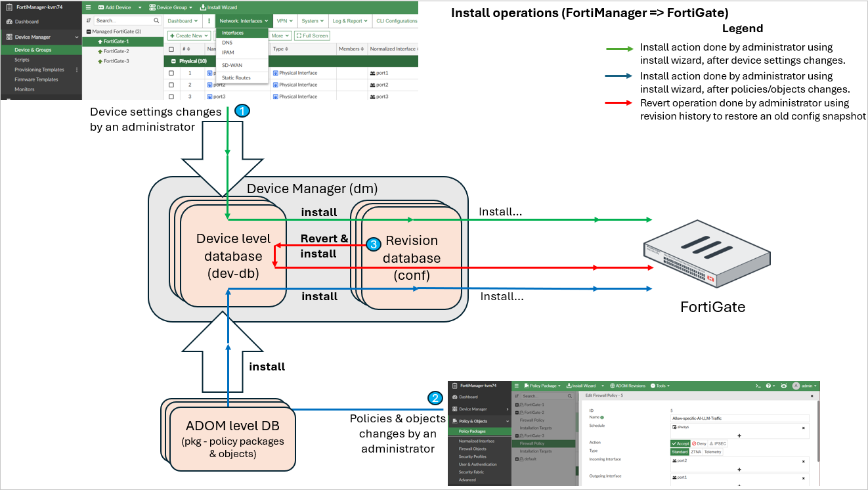Click the admin avatar icon
Image resolution: width=868 pixels, height=490 pixels.
pyautogui.click(x=796, y=386)
